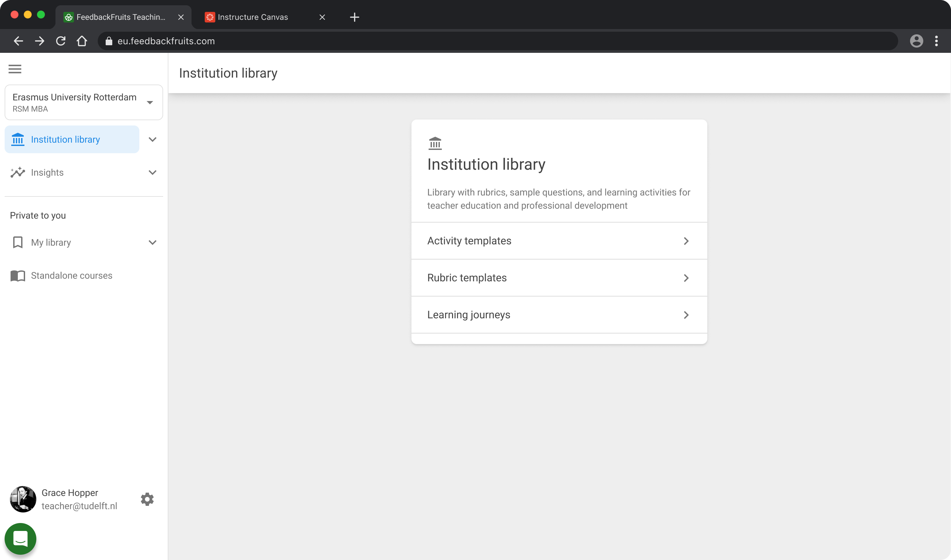Screen dimensions: 951x560
Task: Click the Standalone courses book icon
Action: pyautogui.click(x=18, y=276)
